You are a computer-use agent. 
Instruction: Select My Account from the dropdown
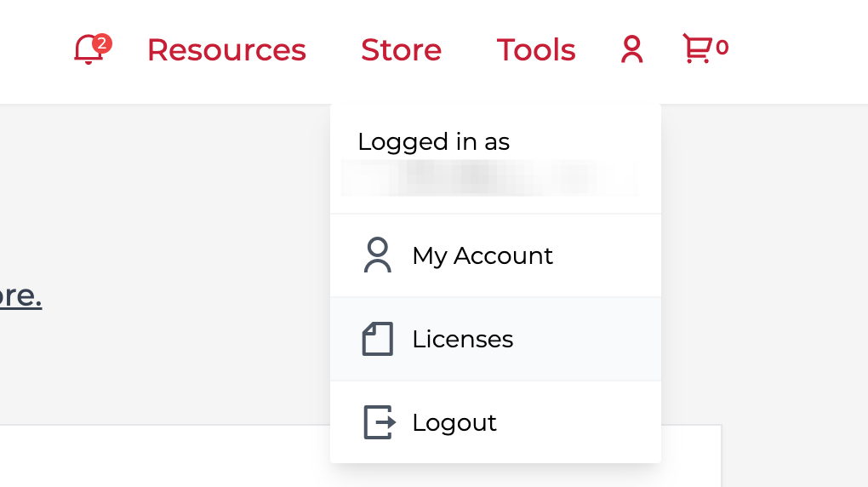click(x=483, y=255)
